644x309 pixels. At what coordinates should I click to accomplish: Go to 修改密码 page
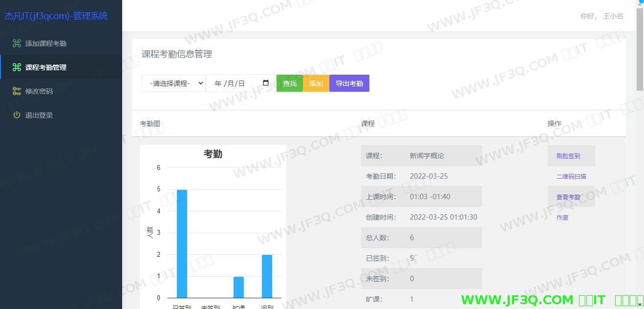pos(39,91)
